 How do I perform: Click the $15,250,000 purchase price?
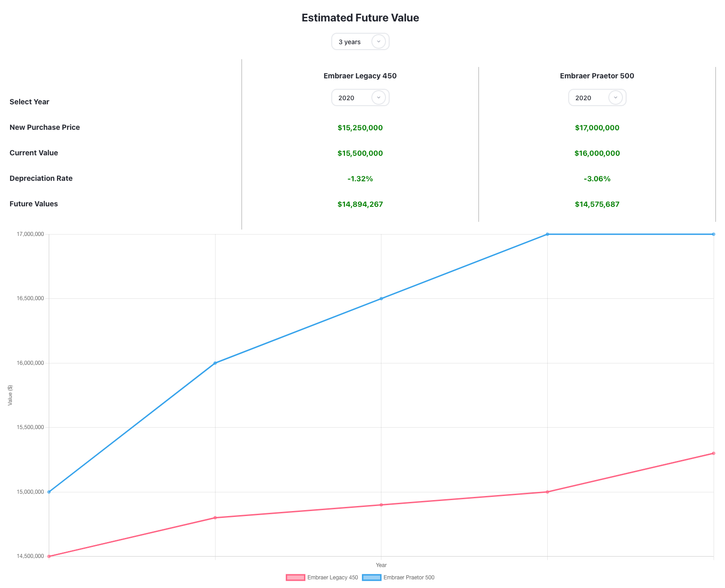(360, 128)
